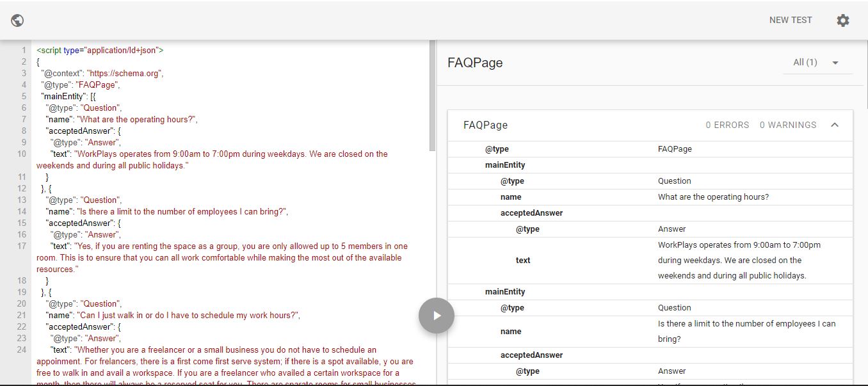Image resolution: width=868 pixels, height=386 pixels.
Task: Click the FAQPage title in card header
Action: tap(485, 125)
